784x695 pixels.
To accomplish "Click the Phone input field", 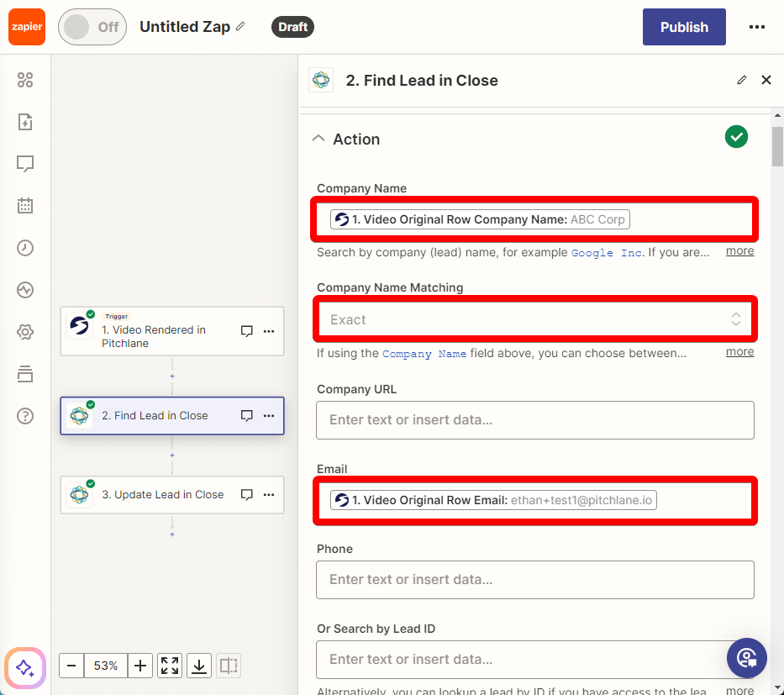I will coord(535,580).
